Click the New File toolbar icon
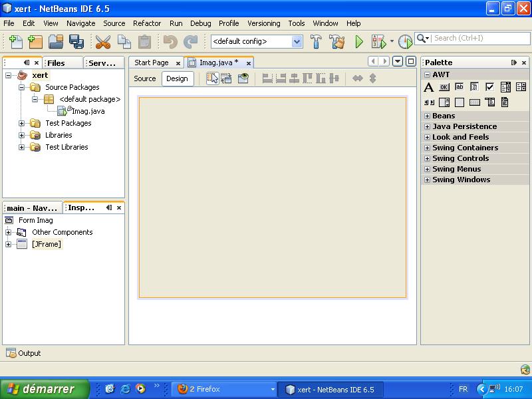 click(x=15, y=42)
